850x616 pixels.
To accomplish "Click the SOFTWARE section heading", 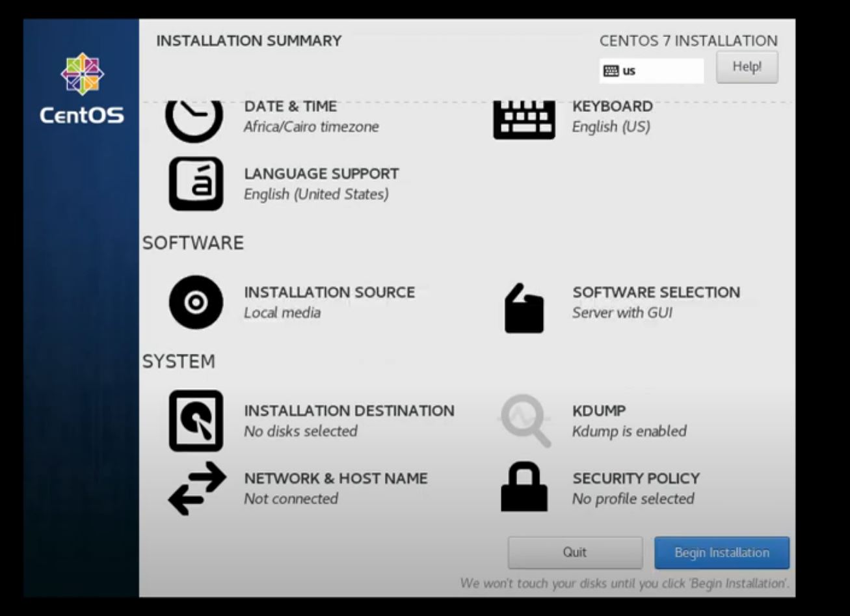I will pyautogui.click(x=193, y=243).
